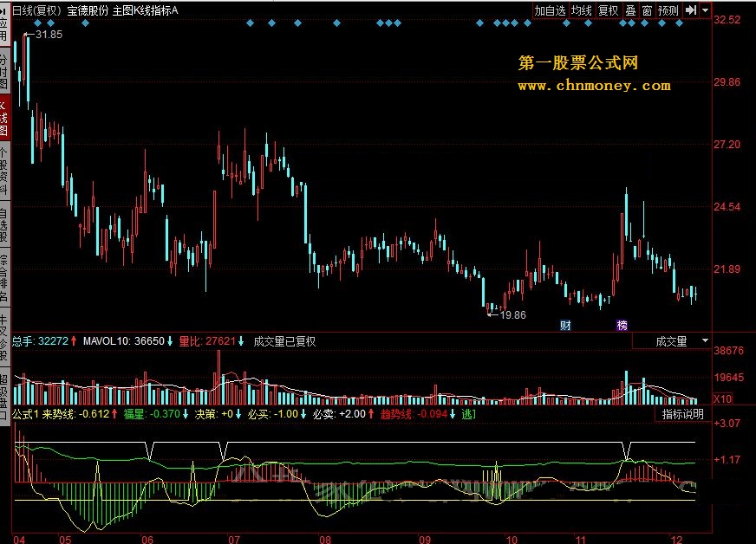The width and height of the screenshot is (756, 544).
Task: Click the +3.07 indicator axis value
Action: [x=727, y=424]
